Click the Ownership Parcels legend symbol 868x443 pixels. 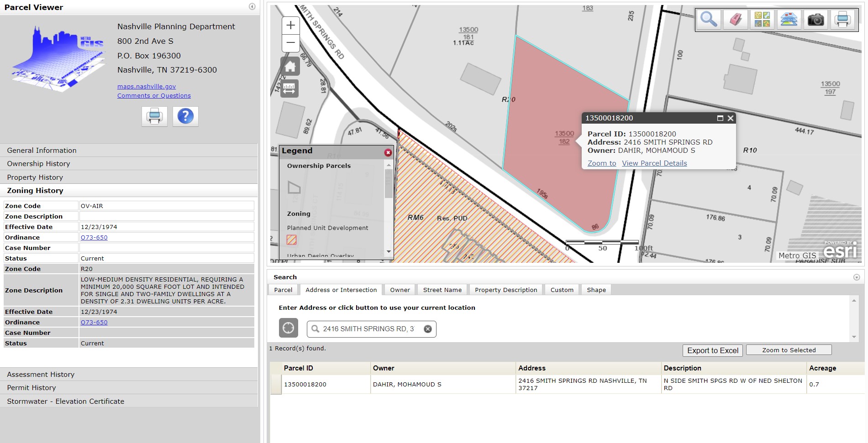tap(294, 187)
